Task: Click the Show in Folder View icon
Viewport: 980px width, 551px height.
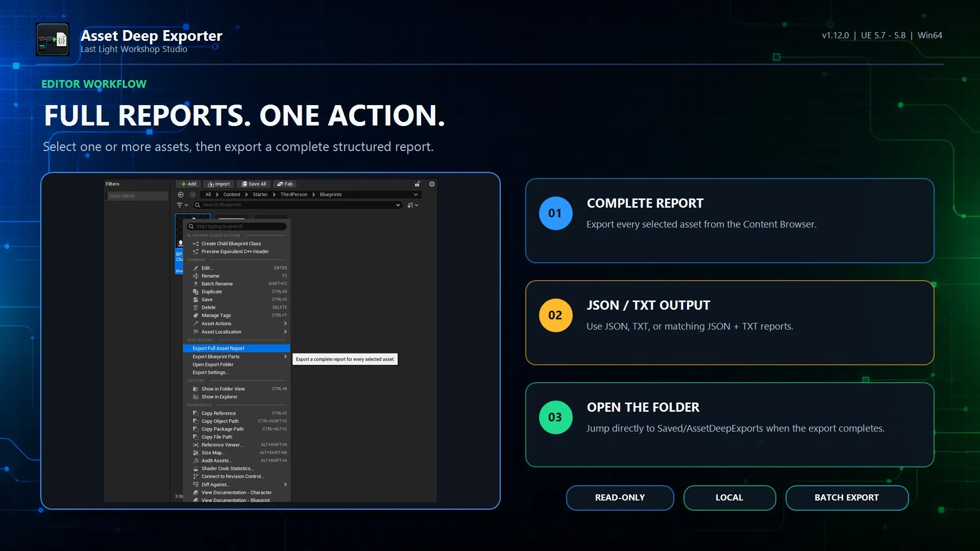Action: pos(195,389)
